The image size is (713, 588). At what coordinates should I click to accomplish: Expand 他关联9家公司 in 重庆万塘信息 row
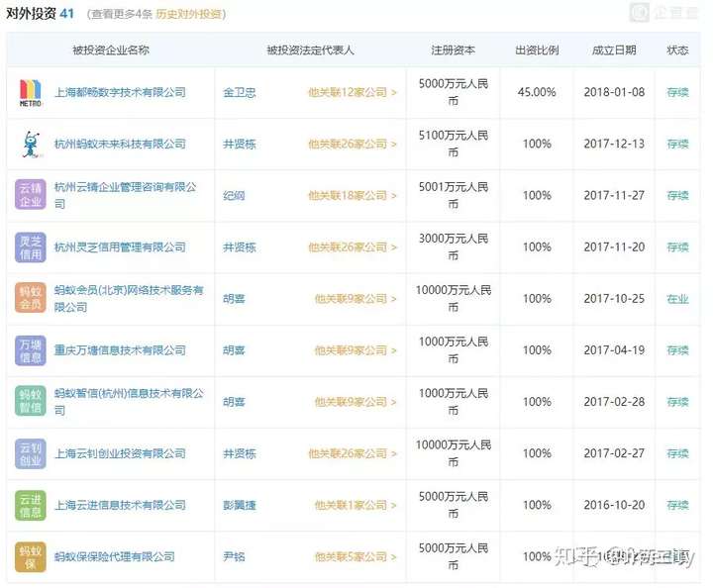[x=356, y=350]
